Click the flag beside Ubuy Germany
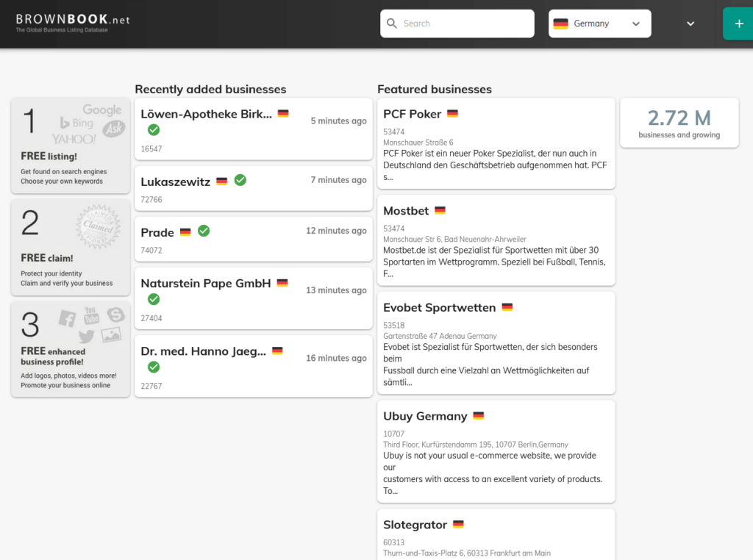Screen dimensions: 753x560 (x=478, y=416)
